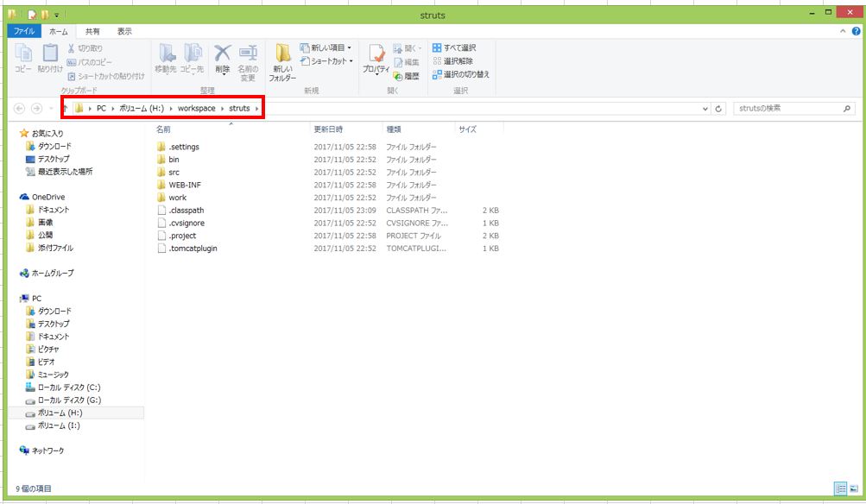
Task: Refresh the current folder view
Action: 718,109
